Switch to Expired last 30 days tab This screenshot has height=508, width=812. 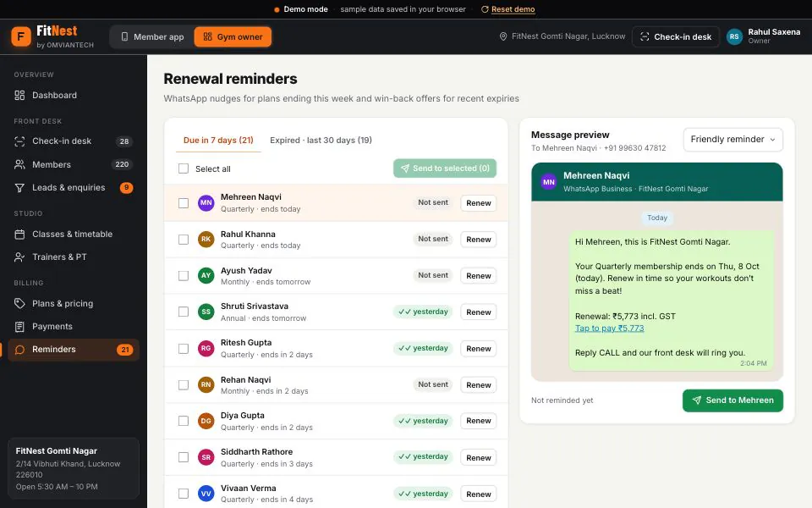(321, 141)
